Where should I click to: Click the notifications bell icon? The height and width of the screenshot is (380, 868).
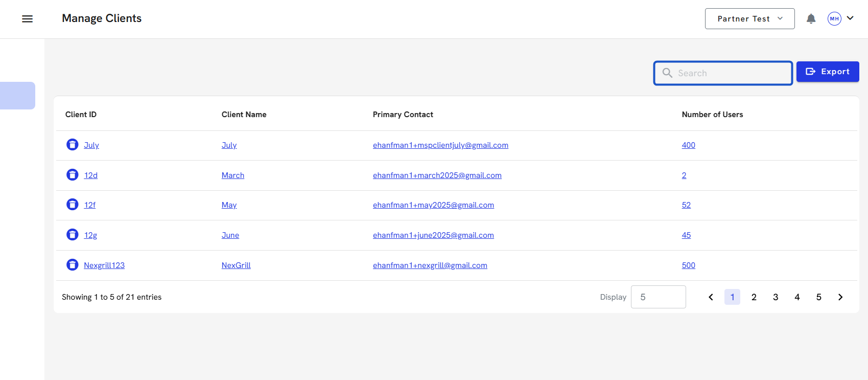pos(811,19)
